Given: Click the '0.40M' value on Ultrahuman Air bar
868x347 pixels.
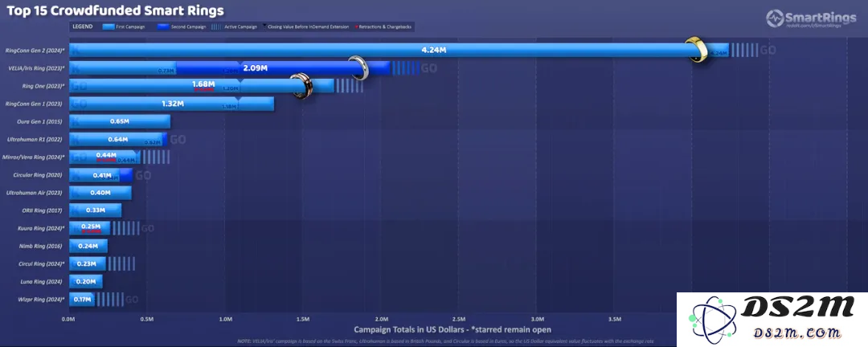Looking at the screenshot, I should (101, 193).
